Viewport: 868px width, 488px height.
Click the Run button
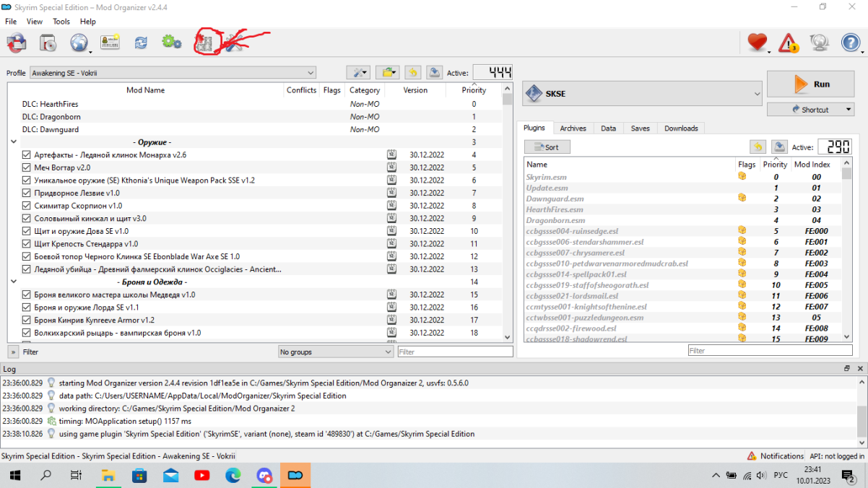810,84
